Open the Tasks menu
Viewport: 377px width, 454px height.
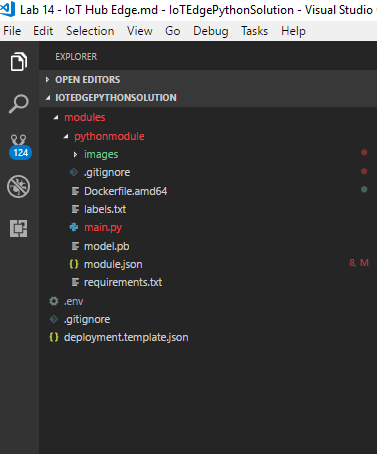255,31
